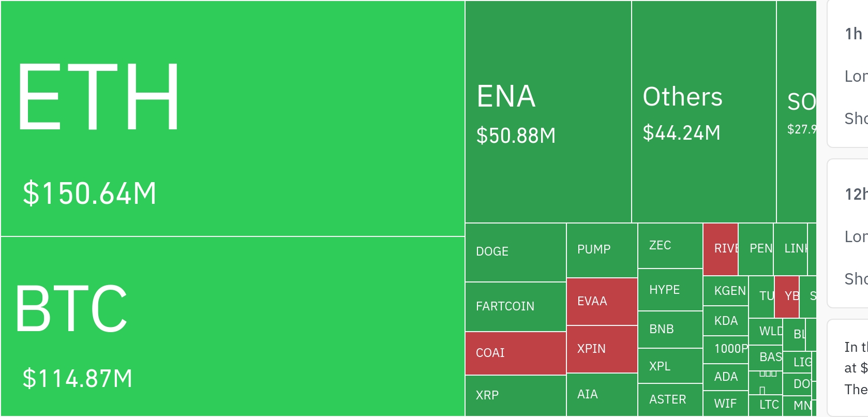Open the ENA $50.88M tile

(548, 112)
